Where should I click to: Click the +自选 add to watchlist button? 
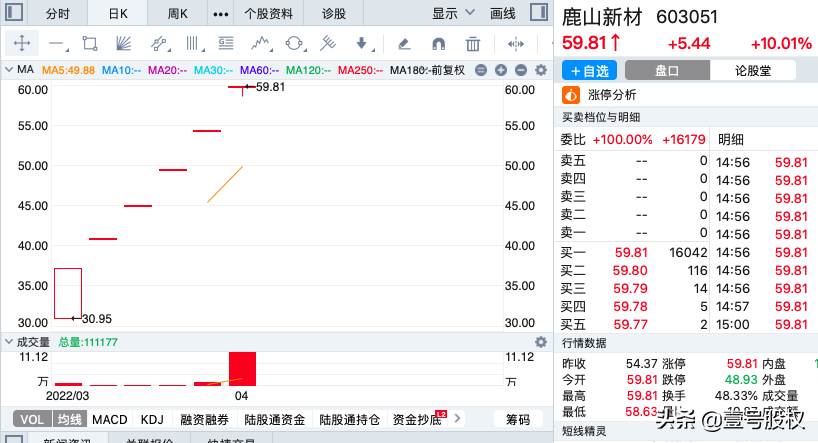(590, 70)
